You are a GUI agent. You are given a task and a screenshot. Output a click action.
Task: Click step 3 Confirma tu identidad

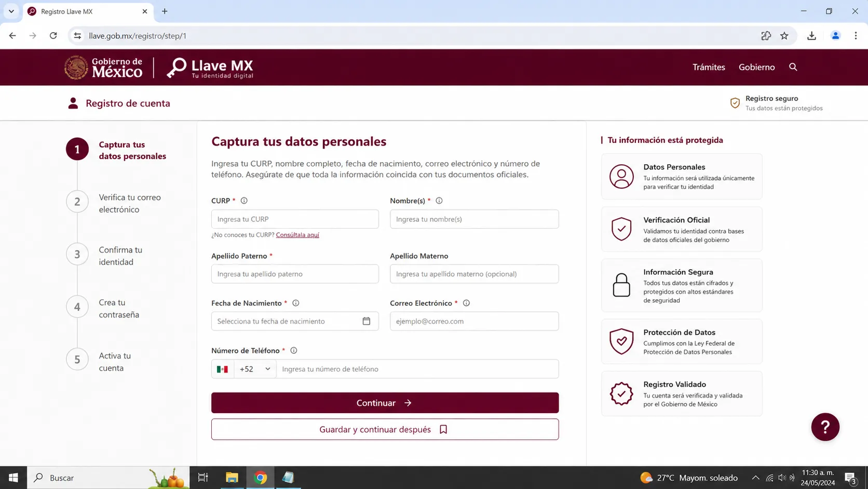(105, 256)
